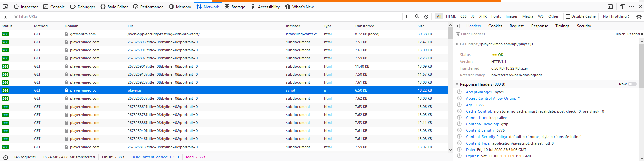Click help icon beside Content-Security-Policy header
The height and width of the screenshot is (161, 644).
[459, 137]
